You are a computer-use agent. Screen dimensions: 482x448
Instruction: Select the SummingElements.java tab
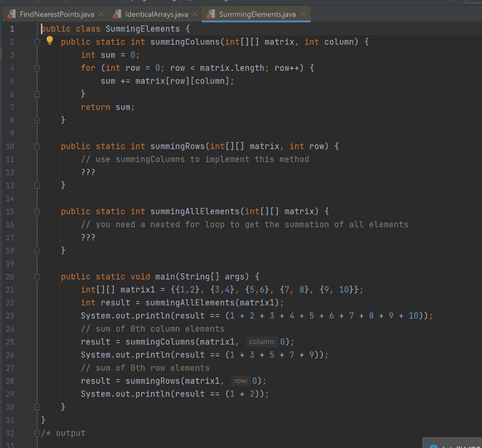click(257, 14)
